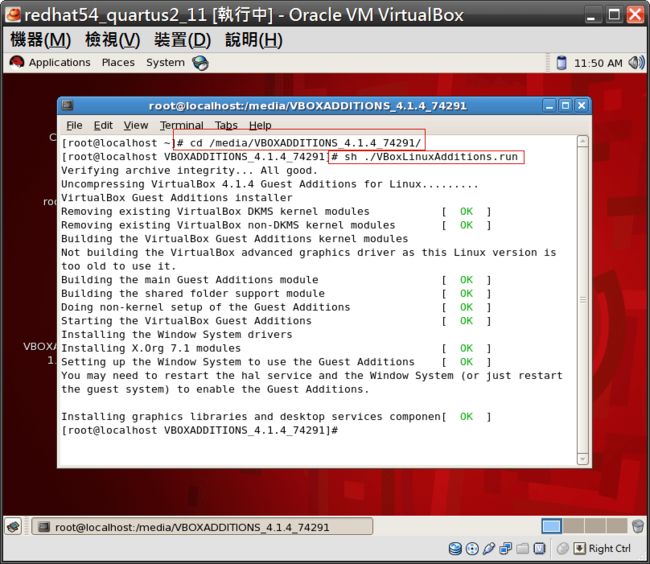The height and width of the screenshot is (564, 650).
Task: Open the GNOME trash applet
Action: coord(637,526)
